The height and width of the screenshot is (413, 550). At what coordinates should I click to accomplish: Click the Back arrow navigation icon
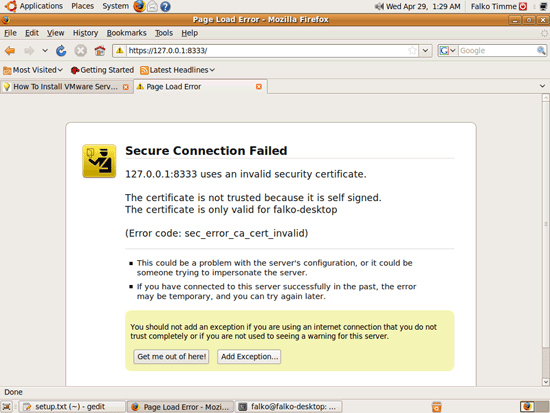[x=10, y=51]
